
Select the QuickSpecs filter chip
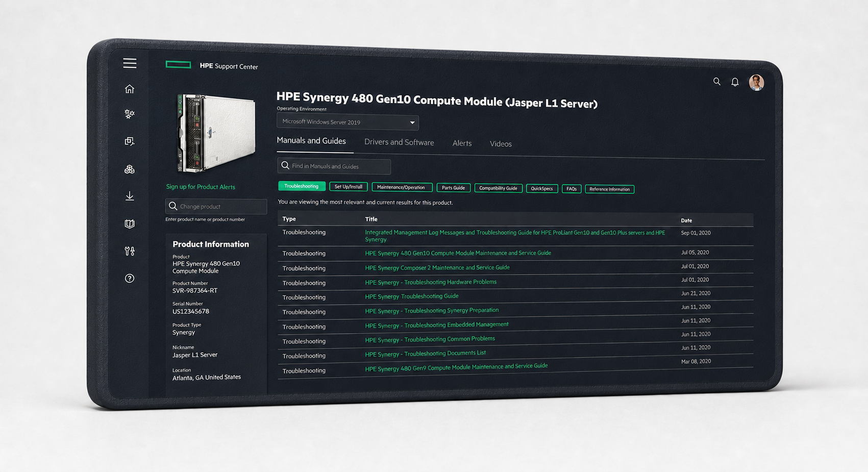pyautogui.click(x=542, y=189)
